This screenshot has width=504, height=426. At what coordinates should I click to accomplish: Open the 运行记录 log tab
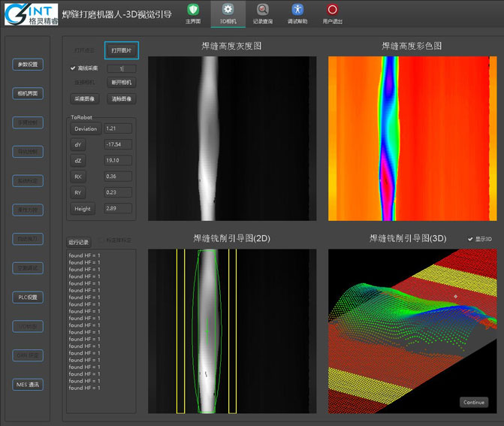(x=79, y=242)
